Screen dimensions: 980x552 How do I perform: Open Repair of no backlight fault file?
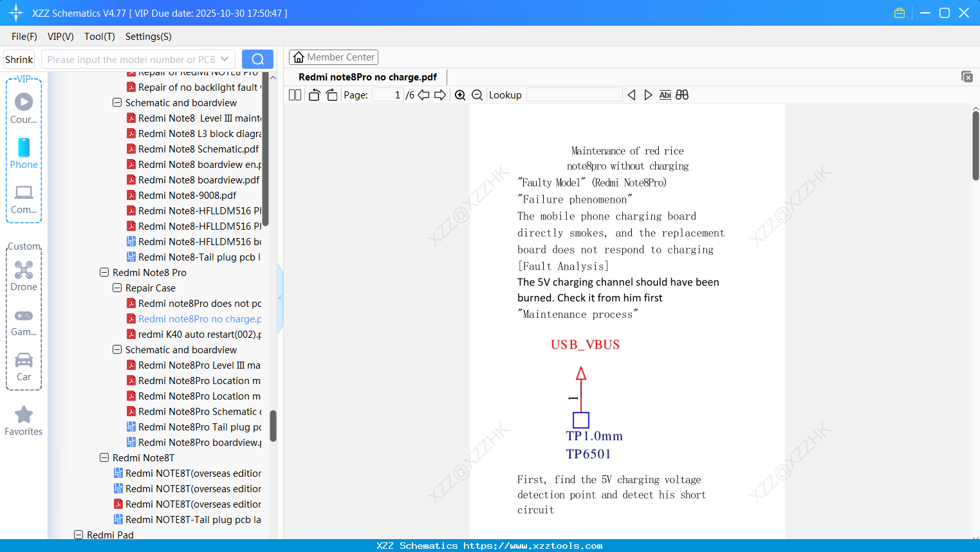(194, 87)
